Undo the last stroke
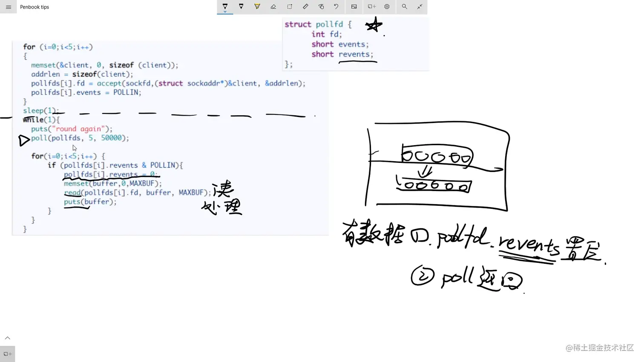The width and height of the screenshot is (644, 362). [337, 6]
